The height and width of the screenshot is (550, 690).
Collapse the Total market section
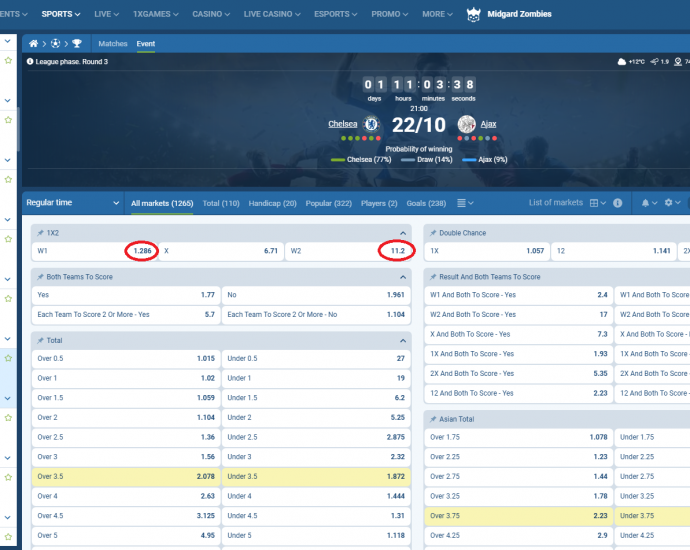pos(403,341)
